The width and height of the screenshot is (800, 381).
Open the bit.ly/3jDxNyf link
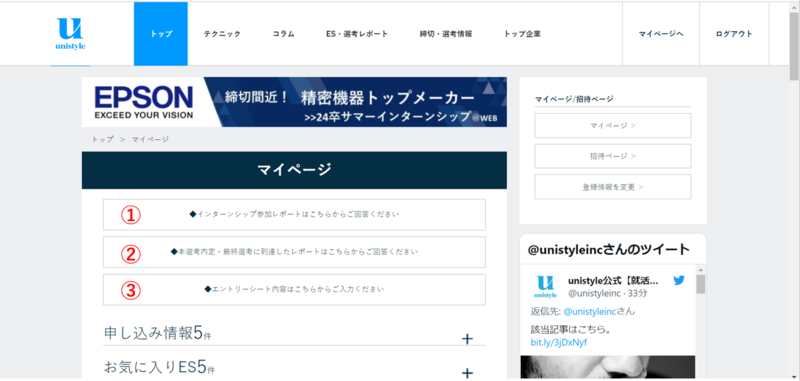coord(559,342)
